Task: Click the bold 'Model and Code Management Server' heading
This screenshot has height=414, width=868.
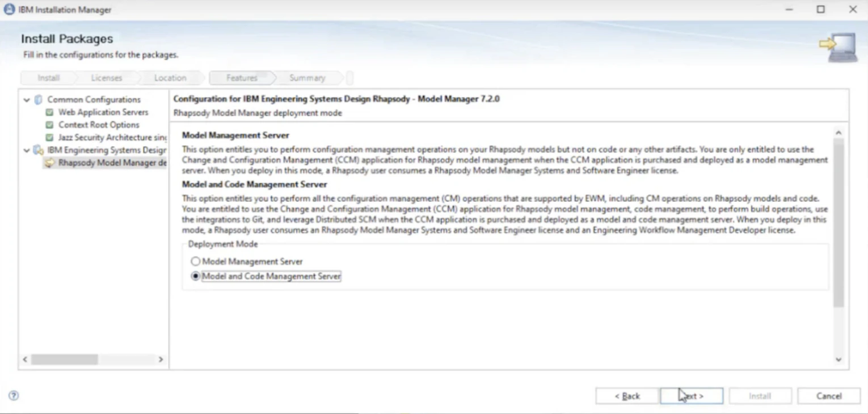Action: [x=255, y=184]
